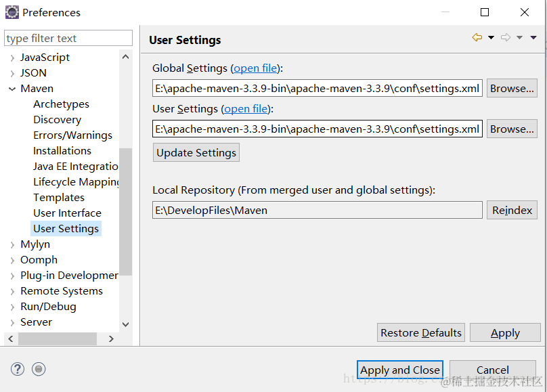Select Installations under Maven

point(62,151)
